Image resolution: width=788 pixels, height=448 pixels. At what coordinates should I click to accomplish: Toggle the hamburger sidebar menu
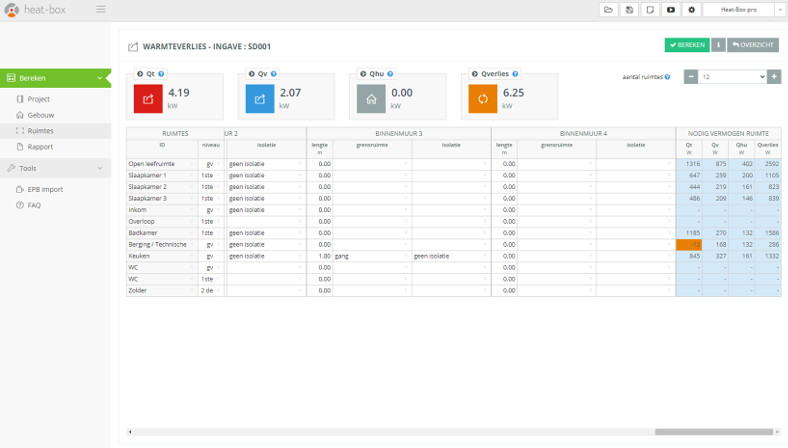pyautogui.click(x=100, y=9)
